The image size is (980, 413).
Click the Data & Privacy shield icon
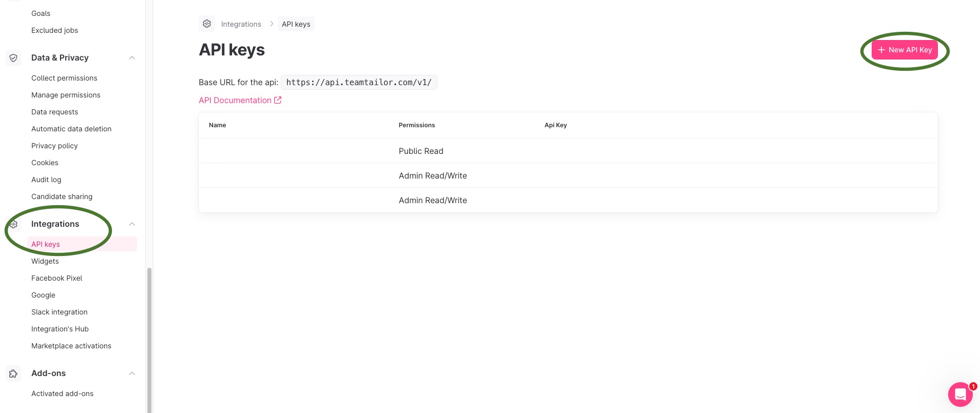(x=14, y=58)
